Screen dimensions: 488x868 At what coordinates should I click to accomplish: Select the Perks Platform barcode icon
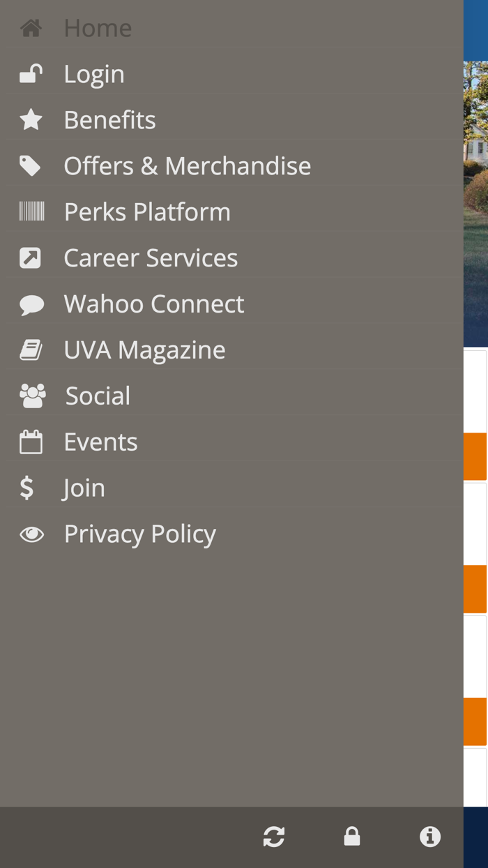click(x=31, y=211)
